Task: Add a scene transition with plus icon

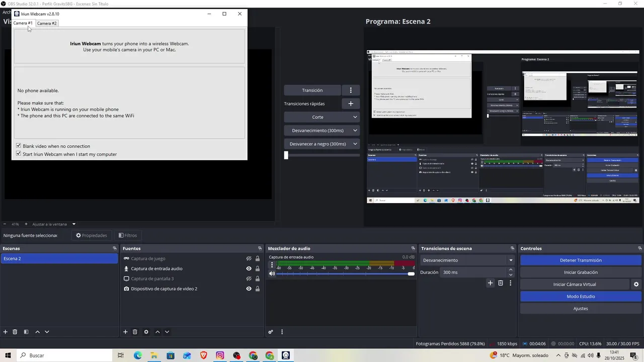Action: [490, 283]
